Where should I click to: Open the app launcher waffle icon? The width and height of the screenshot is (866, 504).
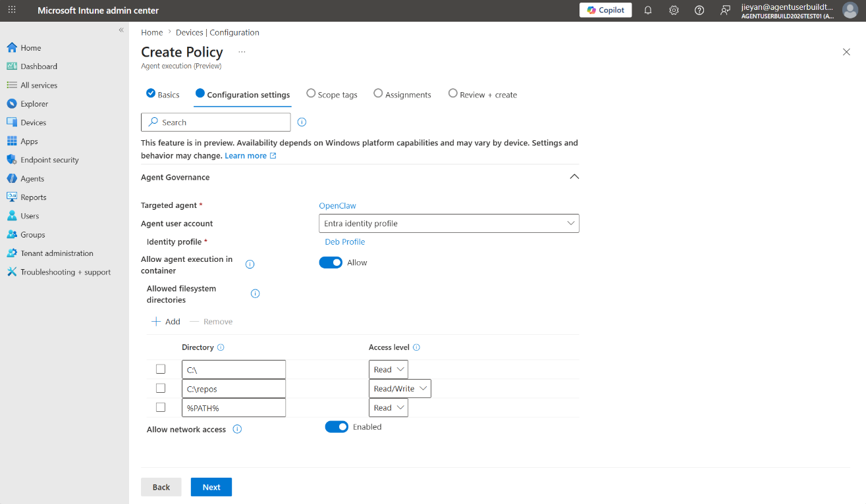pyautogui.click(x=12, y=10)
